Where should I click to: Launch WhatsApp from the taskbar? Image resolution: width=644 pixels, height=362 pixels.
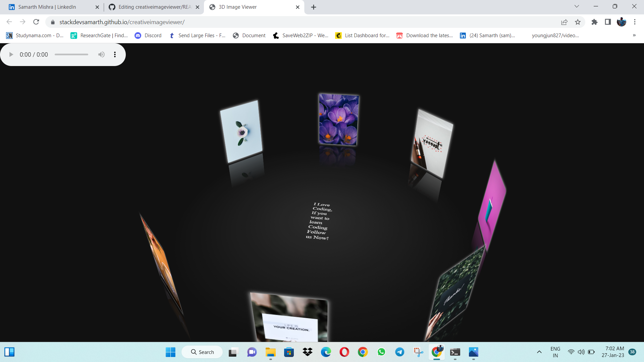382,352
